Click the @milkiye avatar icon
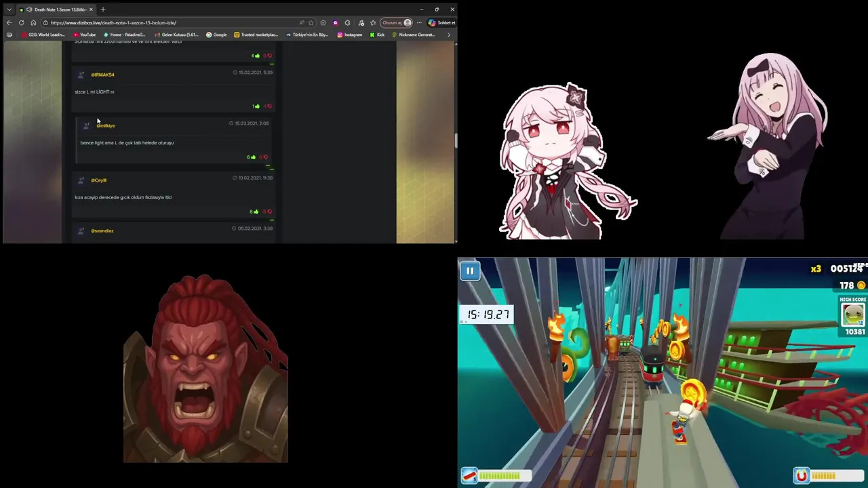Viewport: 868px width, 488px height. point(86,125)
